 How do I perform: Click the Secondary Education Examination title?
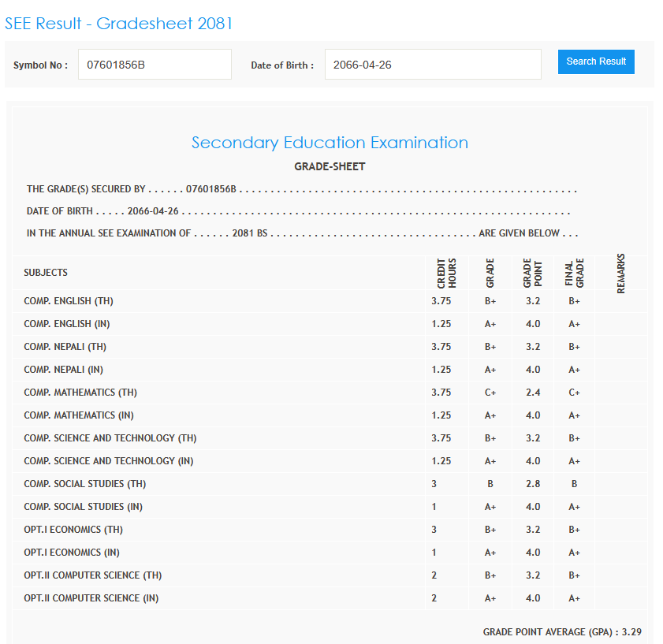coord(330,143)
